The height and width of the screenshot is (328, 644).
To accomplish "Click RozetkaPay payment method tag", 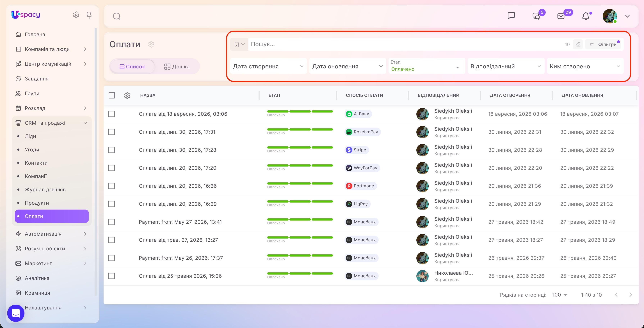I will tap(362, 132).
